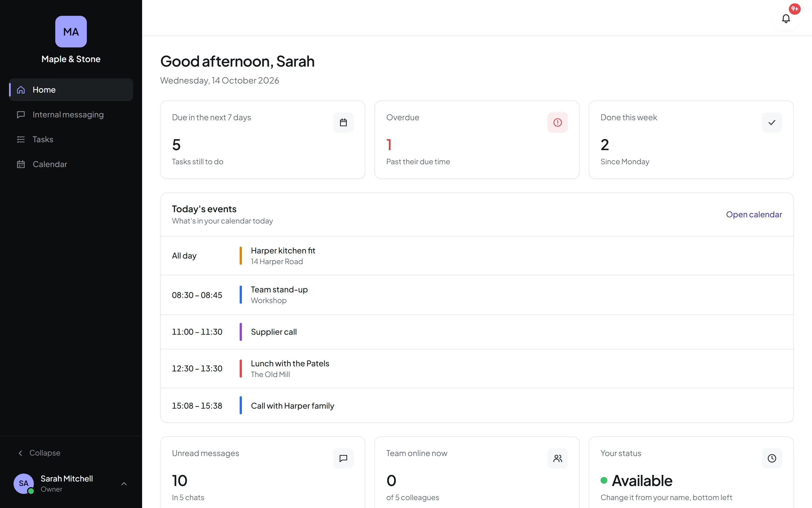Open the Supplier call event

coord(477,332)
